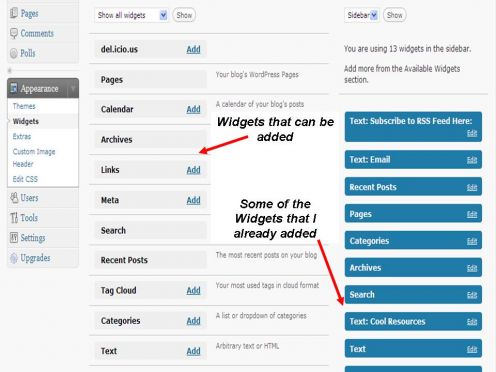The image size is (496, 372).
Task: Select Widgets submenu item
Action: (x=26, y=121)
